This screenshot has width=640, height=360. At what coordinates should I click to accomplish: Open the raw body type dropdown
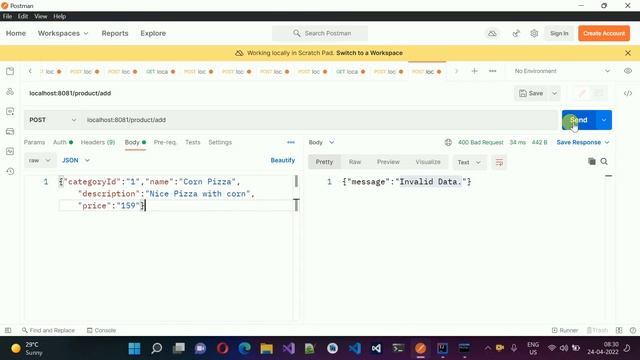pyautogui.click(x=40, y=160)
